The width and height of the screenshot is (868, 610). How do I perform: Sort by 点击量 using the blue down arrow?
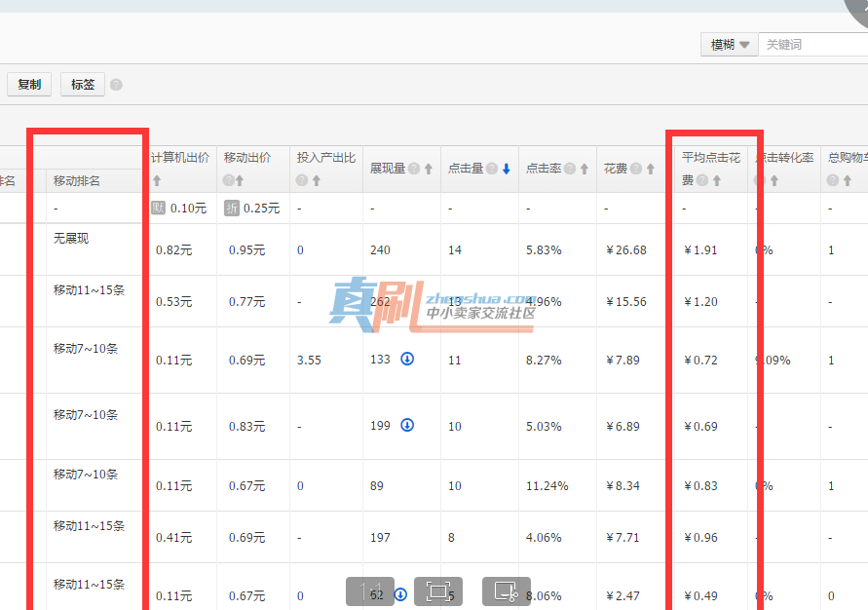[506, 169]
